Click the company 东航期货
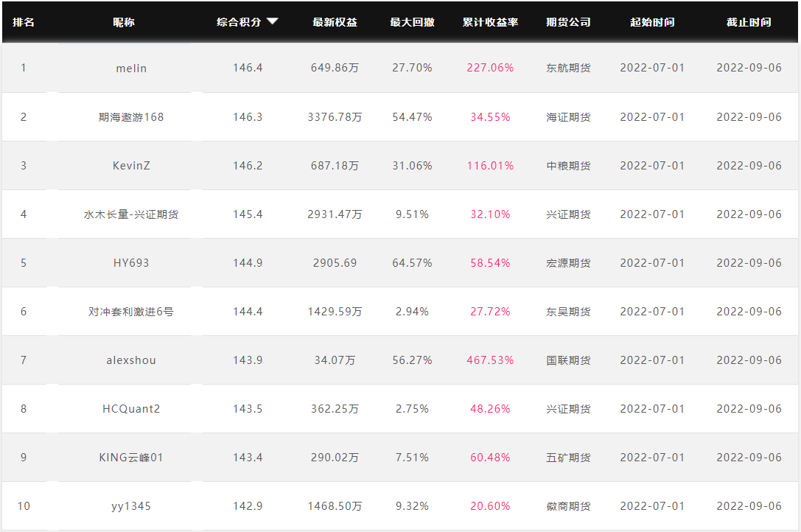The width and height of the screenshot is (801, 532). click(568, 68)
